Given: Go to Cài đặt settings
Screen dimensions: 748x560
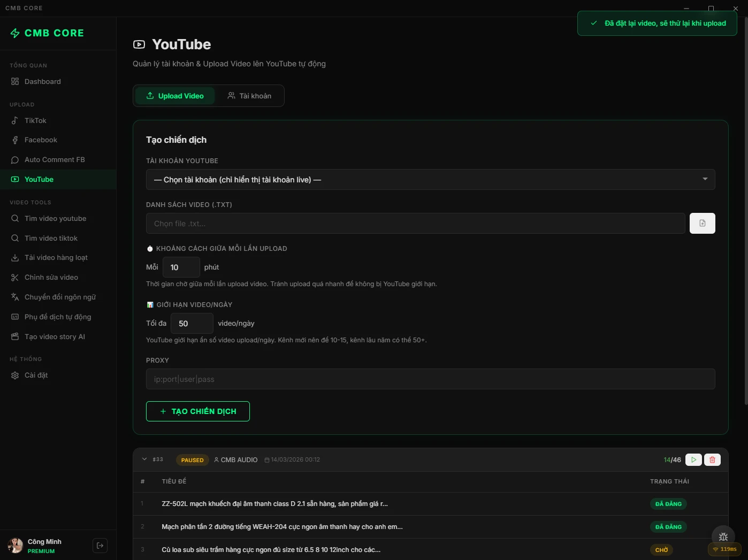Looking at the screenshot, I should click(36, 375).
